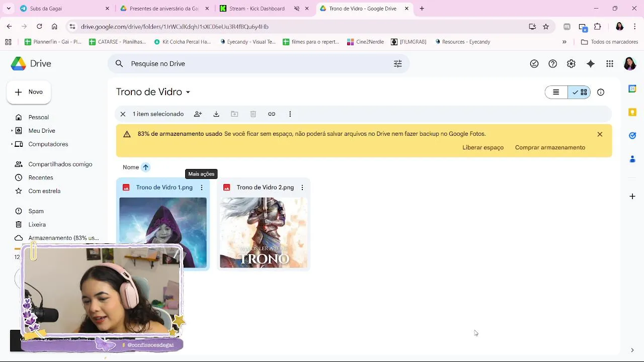644x362 pixels.
Task: Go to Pessoal home
Action: pos(38,117)
